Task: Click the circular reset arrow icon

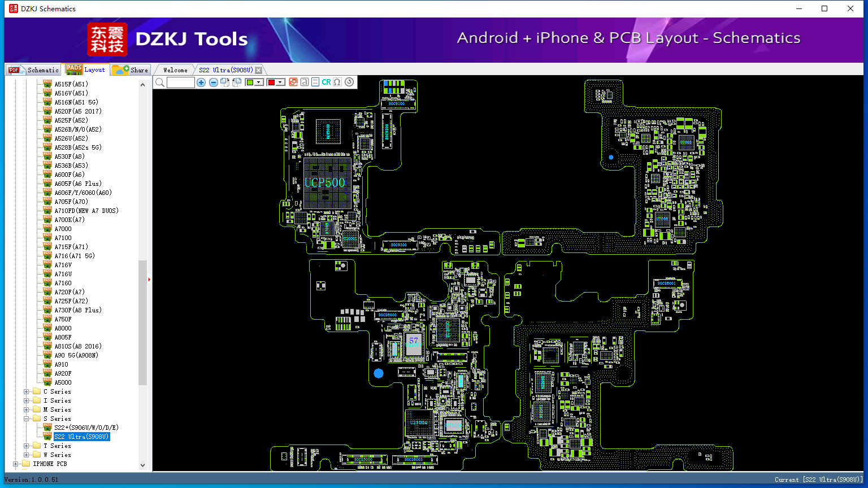Action: pyautogui.click(x=349, y=82)
